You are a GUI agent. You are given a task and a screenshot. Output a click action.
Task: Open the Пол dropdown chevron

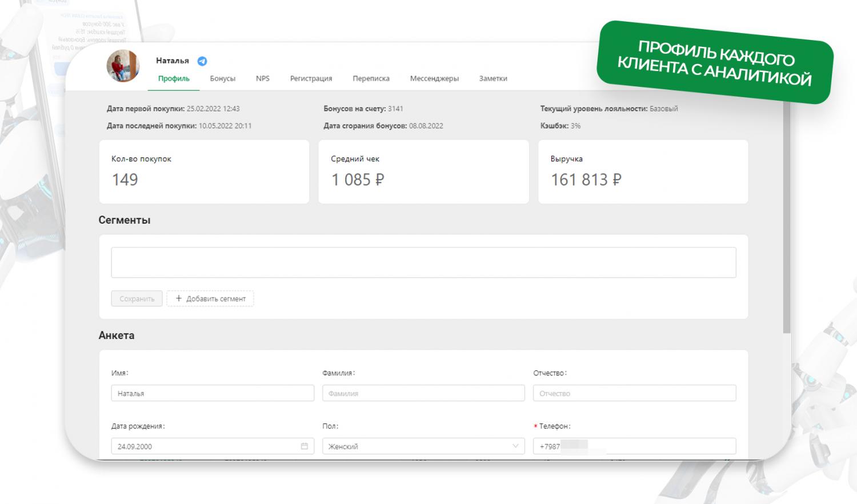coord(515,446)
